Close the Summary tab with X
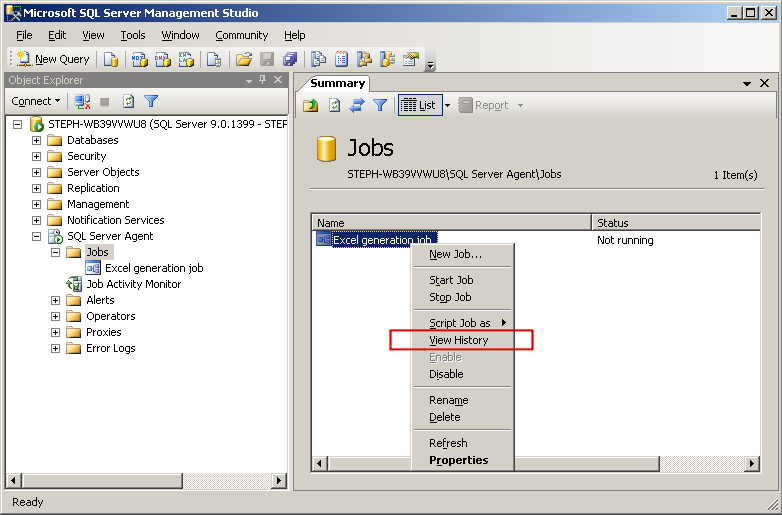The image size is (782, 515). click(x=765, y=83)
